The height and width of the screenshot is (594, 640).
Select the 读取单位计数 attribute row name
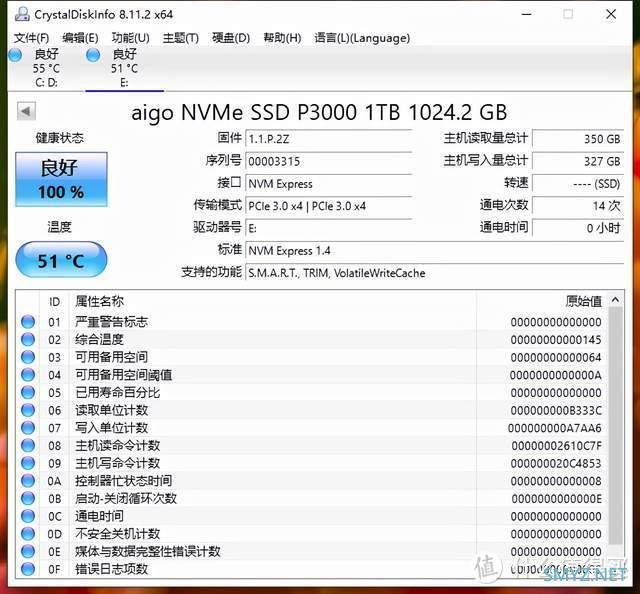[111, 410]
